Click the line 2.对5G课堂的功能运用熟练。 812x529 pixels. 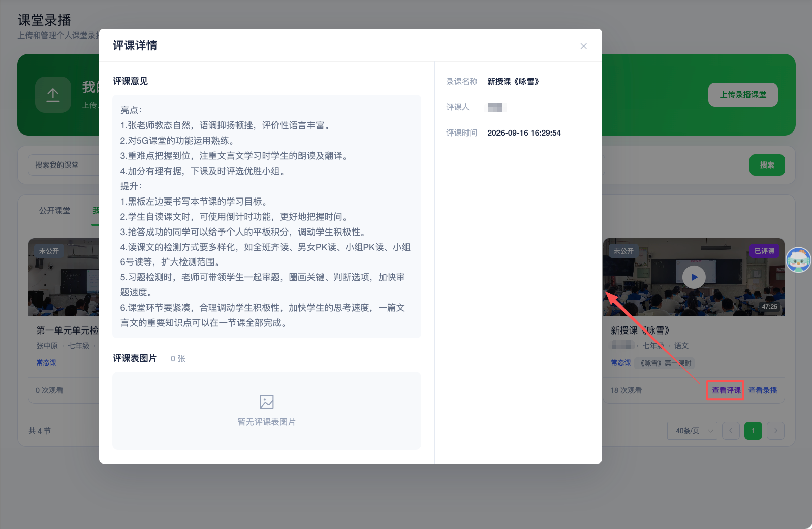pyautogui.click(x=177, y=141)
